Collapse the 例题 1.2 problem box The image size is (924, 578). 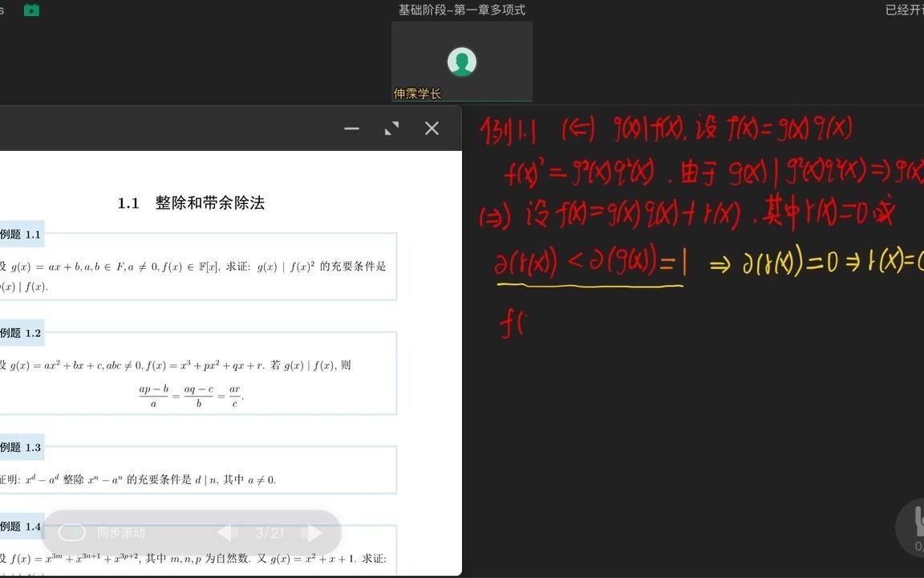[x=22, y=332]
